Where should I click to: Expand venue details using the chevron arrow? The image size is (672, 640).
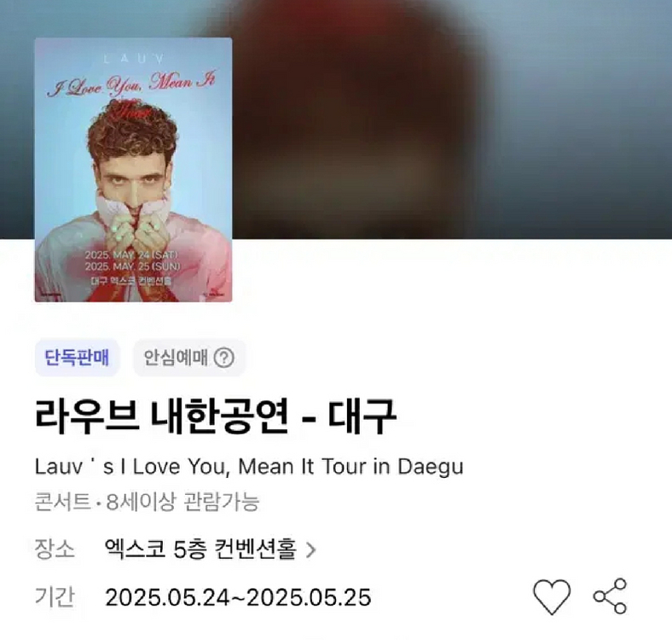(x=310, y=550)
